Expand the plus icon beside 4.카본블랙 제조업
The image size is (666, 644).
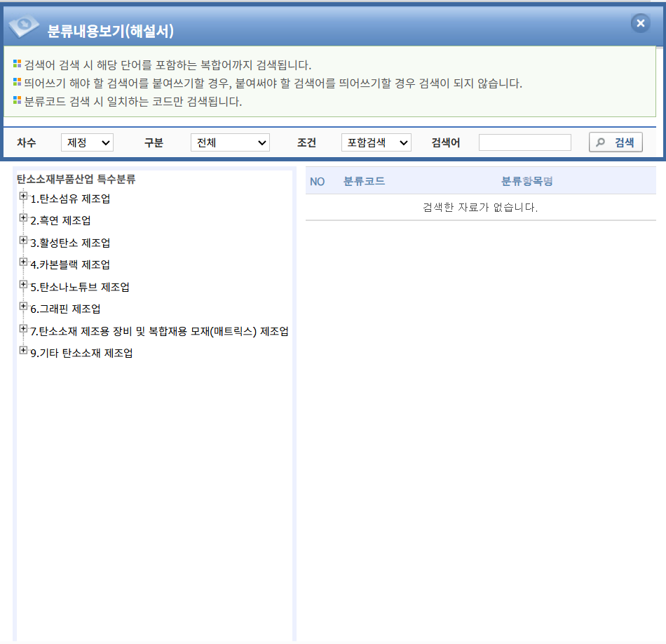point(23,262)
